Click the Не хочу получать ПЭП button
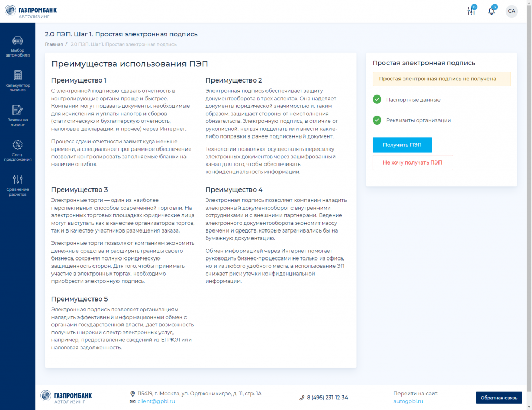 [x=413, y=162]
